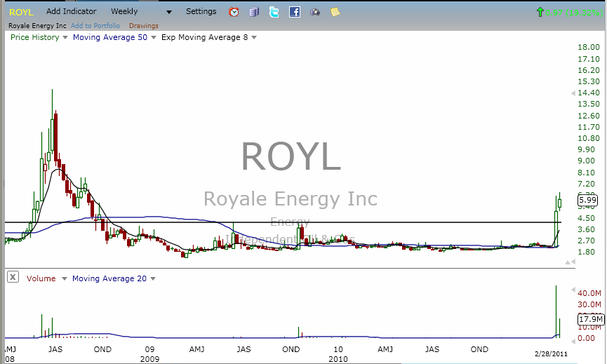This screenshot has height=364, width=607.
Task: Click the green up-arrow price change icon
Action: [x=540, y=12]
